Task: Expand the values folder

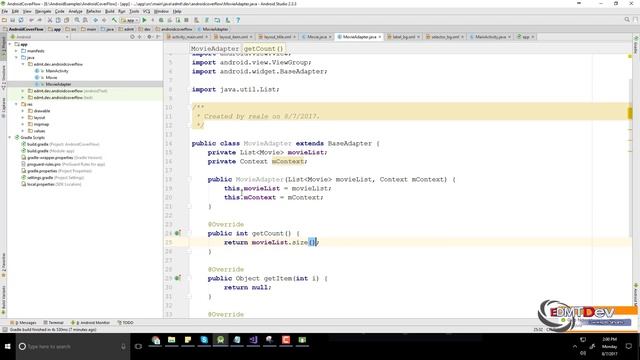Action: pyautogui.click(x=23, y=131)
